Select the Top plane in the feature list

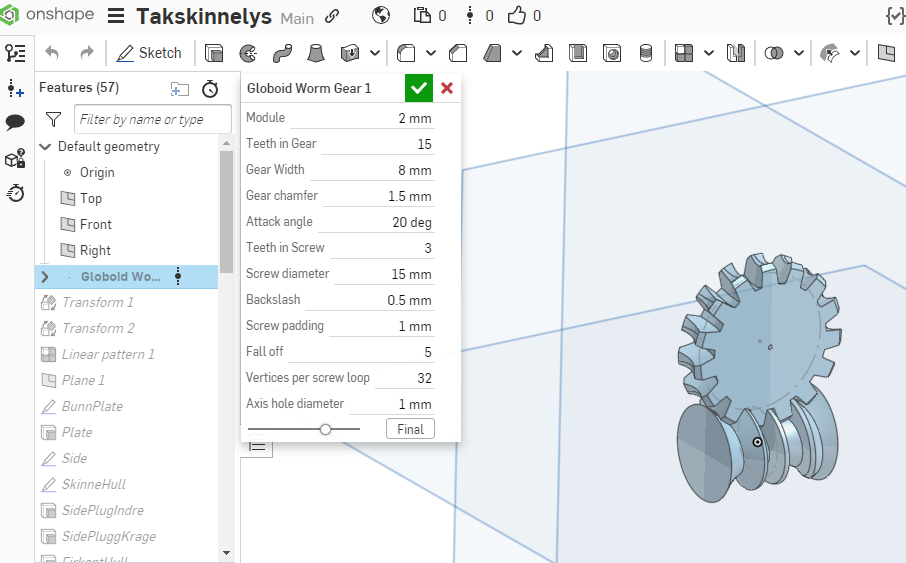(91, 199)
